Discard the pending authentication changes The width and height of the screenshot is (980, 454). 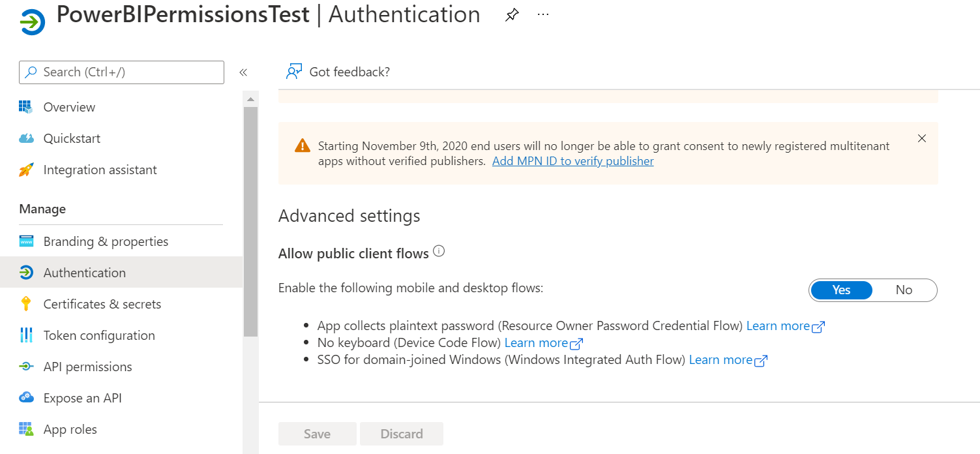click(401, 433)
